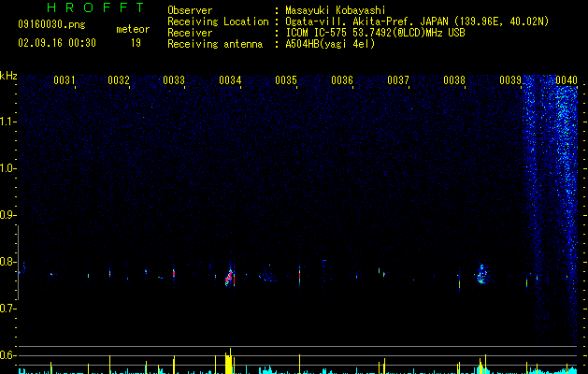Click the cyan meteor echo cluster after 0038

481,274
